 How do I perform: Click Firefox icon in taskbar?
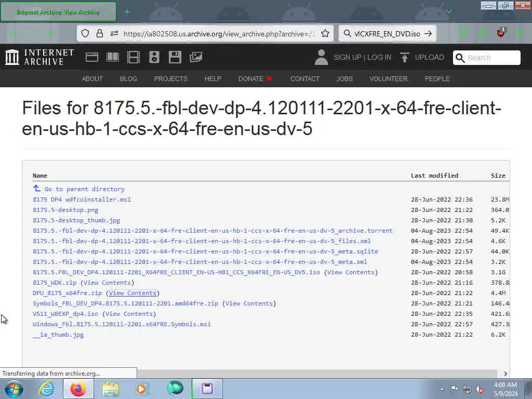pos(78,389)
